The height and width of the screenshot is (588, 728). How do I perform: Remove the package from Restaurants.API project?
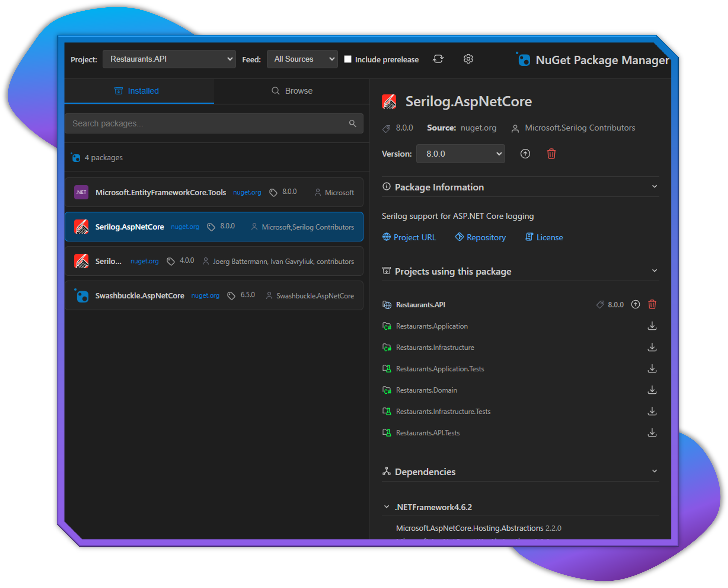click(x=652, y=304)
